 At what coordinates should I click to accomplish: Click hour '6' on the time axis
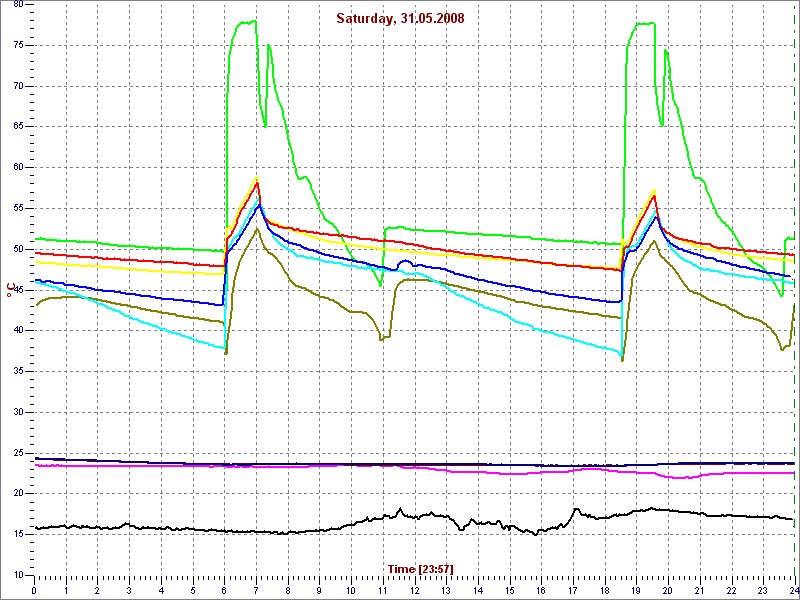pyautogui.click(x=224, y=591)
